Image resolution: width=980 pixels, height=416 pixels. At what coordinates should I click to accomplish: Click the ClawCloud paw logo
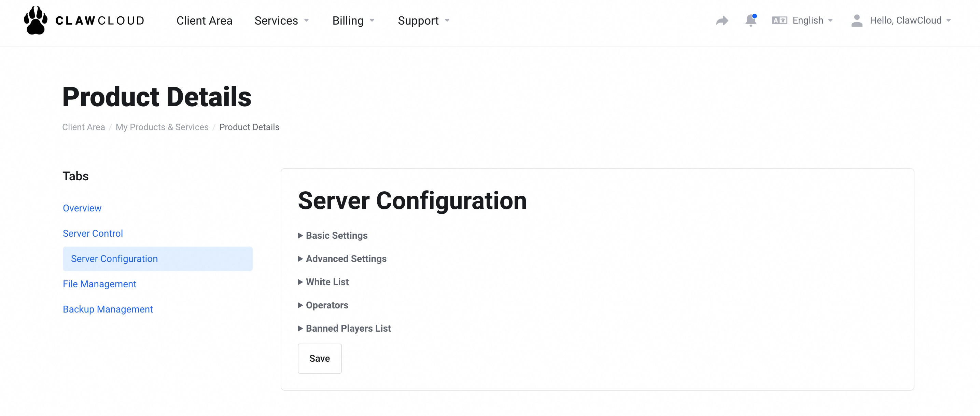[x=36, y=20]
